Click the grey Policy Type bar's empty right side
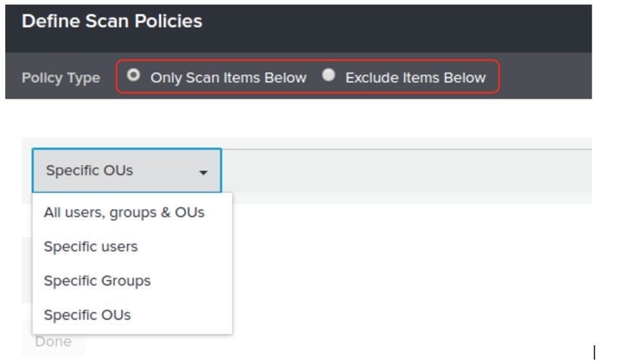Screen dimensions: 617x364 (x=546, y=76)
